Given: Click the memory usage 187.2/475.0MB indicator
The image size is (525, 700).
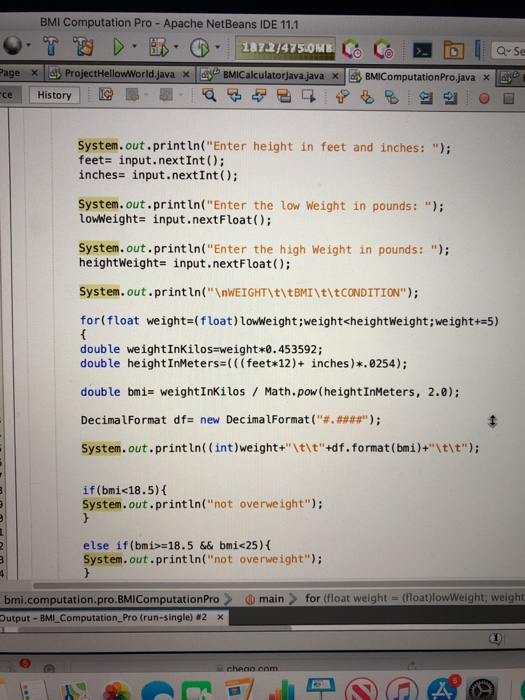Looking at the screenshot, I should click(286, 48).
